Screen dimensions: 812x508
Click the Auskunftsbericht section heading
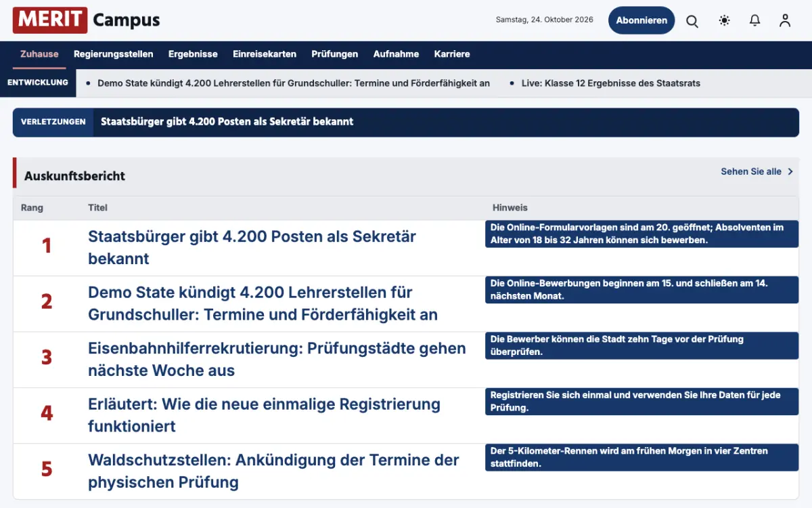pos(75,176)
